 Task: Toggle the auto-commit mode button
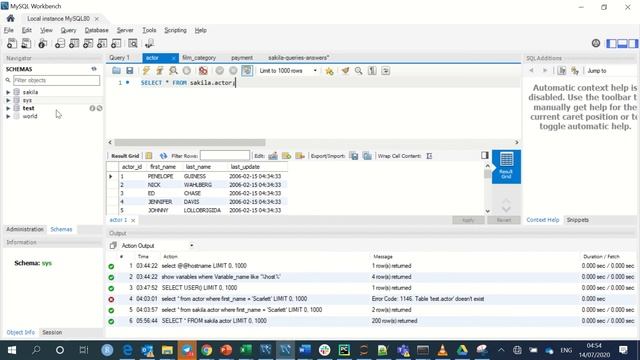(247, 71)
